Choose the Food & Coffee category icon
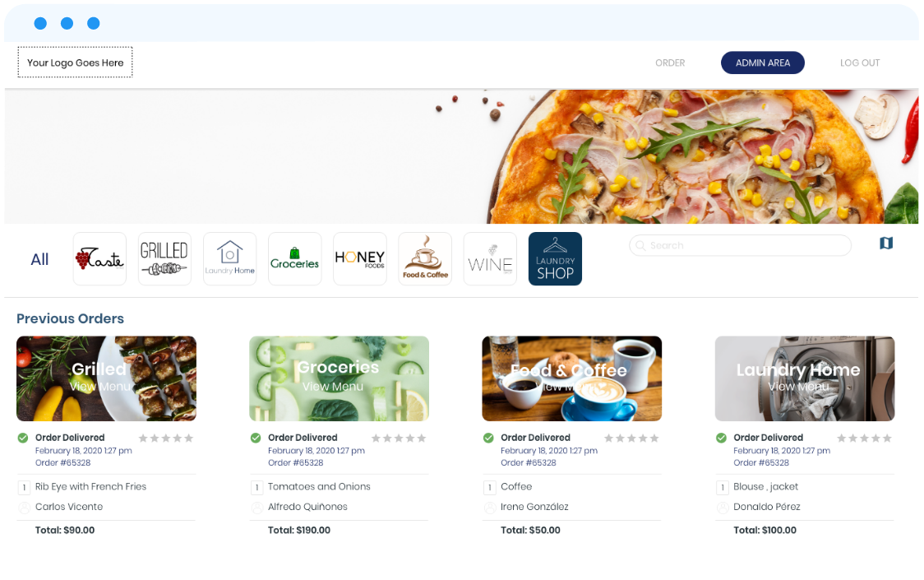Viewport: 924px width, 580px height. (425, 259)
